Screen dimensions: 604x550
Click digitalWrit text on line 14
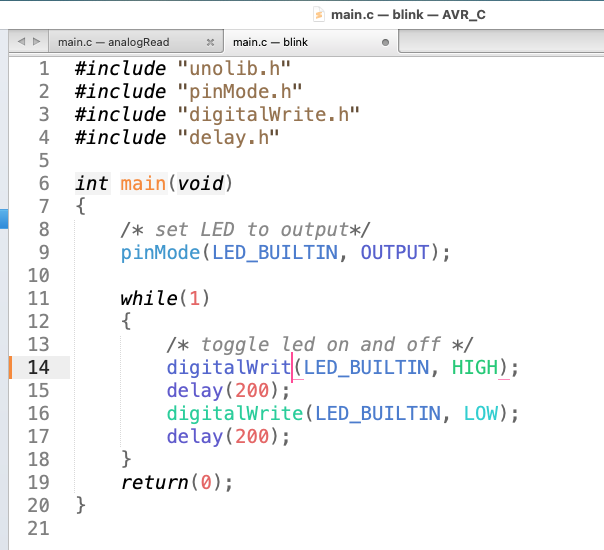[228, 367]
